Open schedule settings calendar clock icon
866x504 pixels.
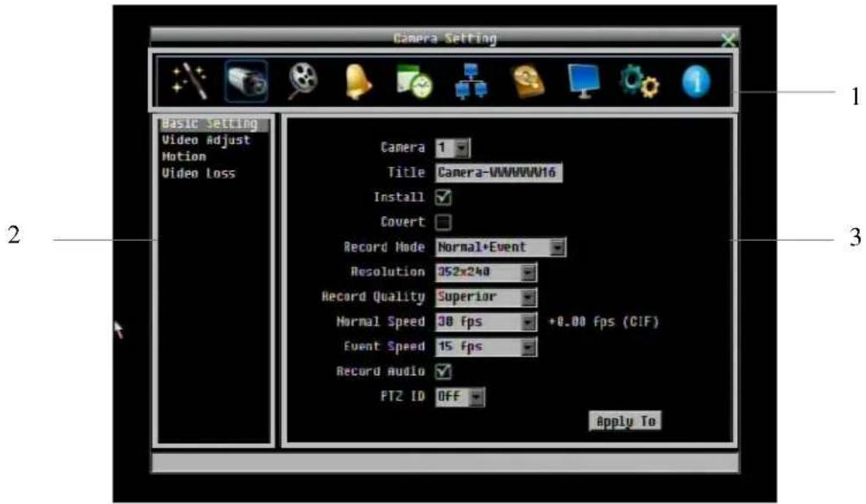click(414, 82)
